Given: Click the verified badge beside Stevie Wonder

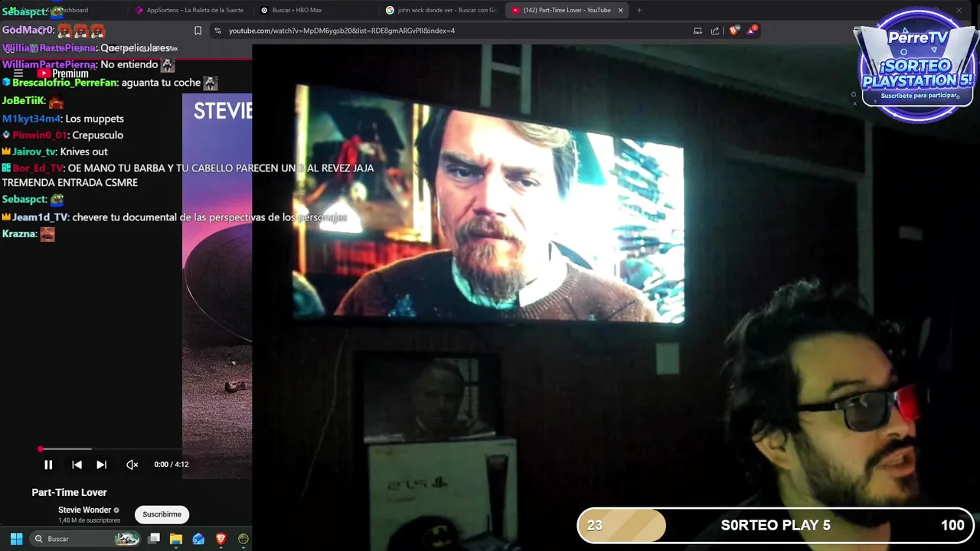Looking at the screenshot, I should point(116,510).
